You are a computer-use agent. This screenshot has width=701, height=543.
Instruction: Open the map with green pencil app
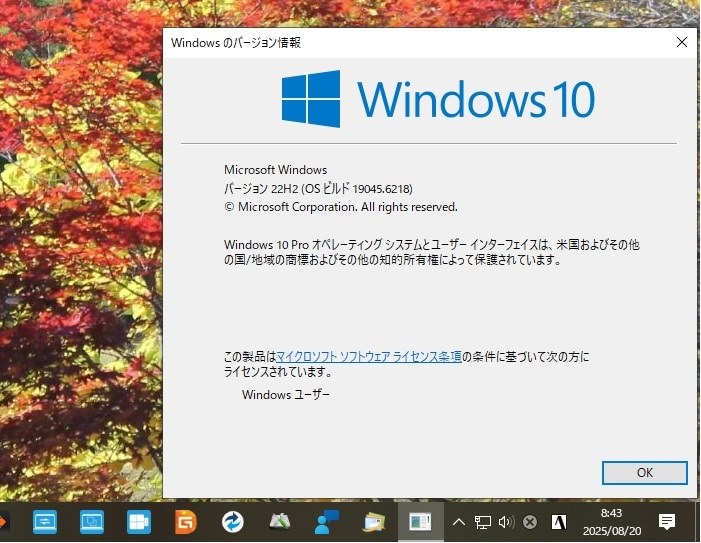pos(280,522)
